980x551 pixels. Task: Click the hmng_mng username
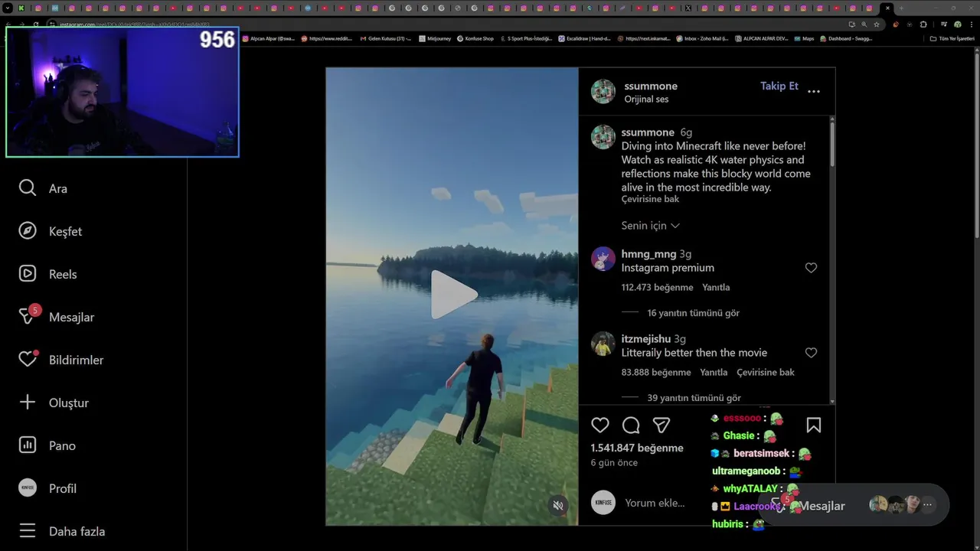pos(648,254)
